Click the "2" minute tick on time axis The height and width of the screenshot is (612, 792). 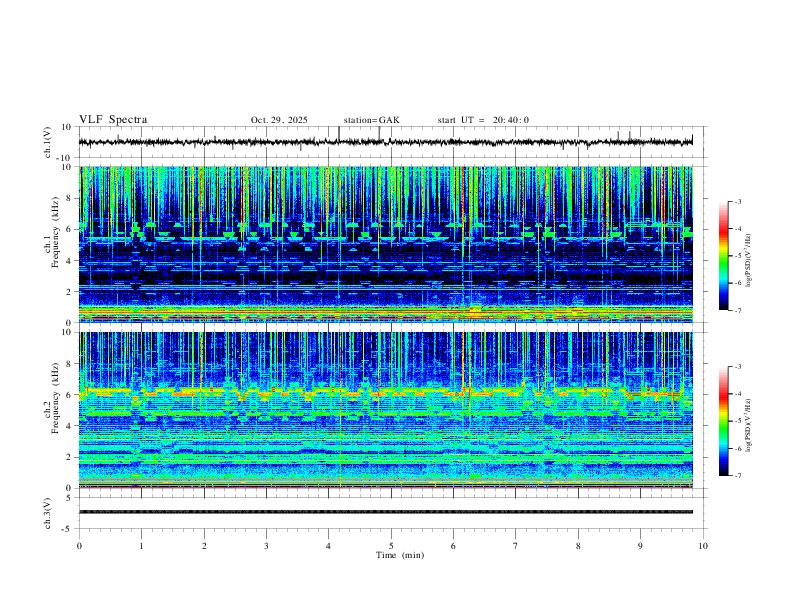click(x=204, y=546)
